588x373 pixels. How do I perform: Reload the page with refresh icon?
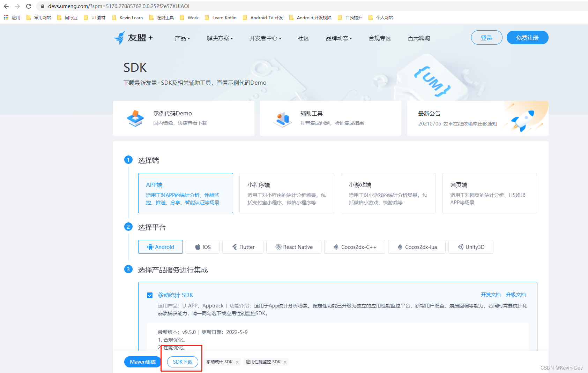29,6
